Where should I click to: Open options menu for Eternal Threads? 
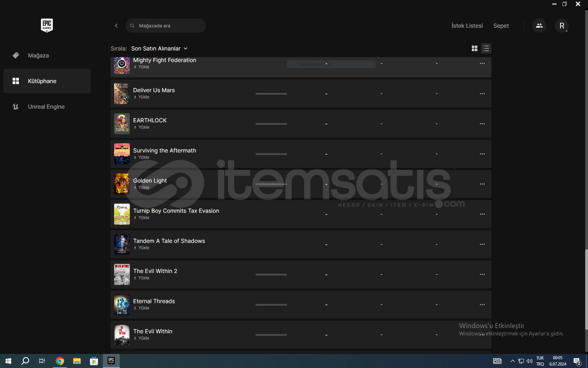[x=482, y=305]
